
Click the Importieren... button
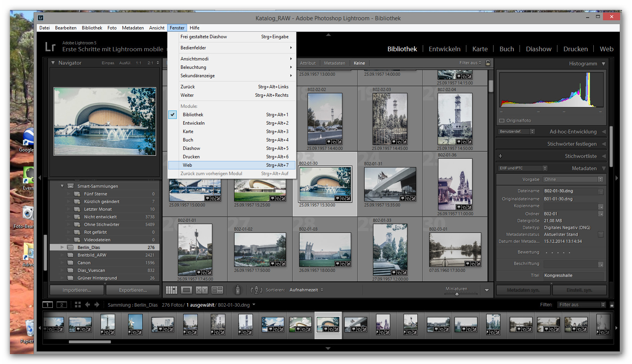coord(77,290)
